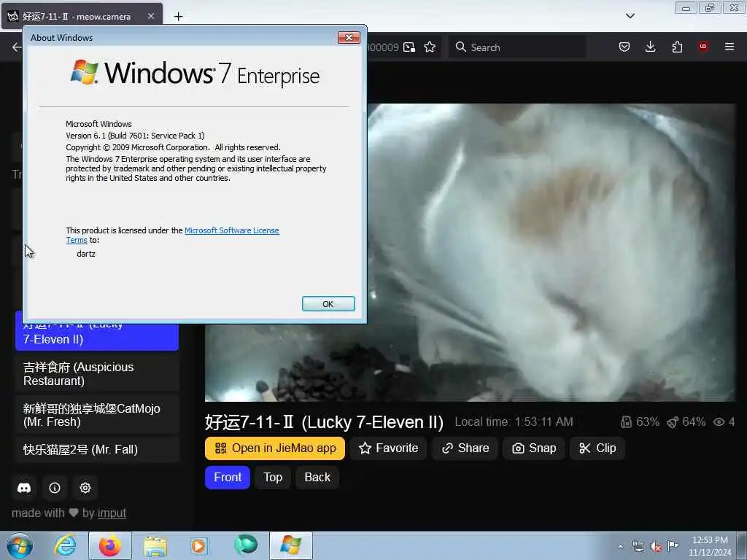The width and height of the screenshot is (747, 560).
Task: Follow the imput author link
Action: (112, 513)
